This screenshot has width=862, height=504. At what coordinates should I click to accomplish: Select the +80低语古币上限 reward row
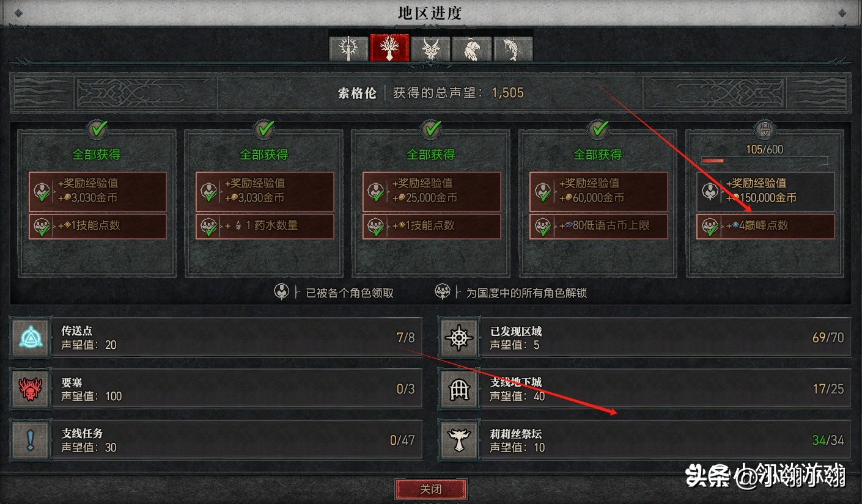pos(599,226)
